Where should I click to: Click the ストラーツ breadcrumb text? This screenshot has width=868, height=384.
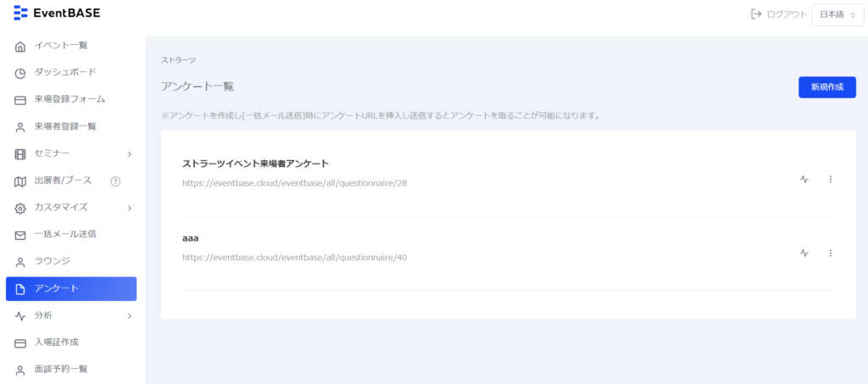(178, 59)
